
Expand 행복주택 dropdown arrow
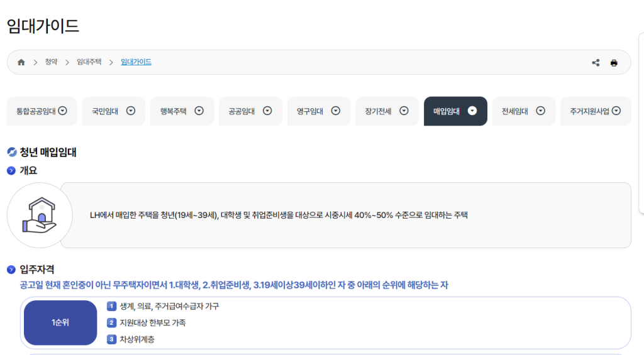pos(199,111)
